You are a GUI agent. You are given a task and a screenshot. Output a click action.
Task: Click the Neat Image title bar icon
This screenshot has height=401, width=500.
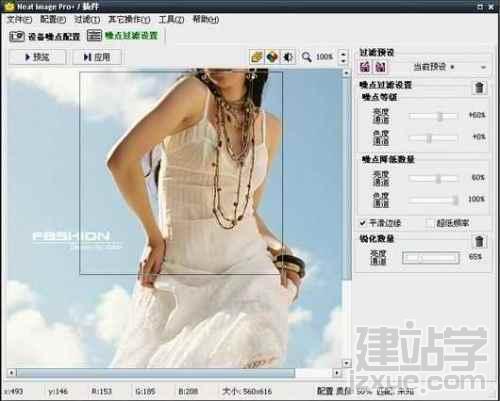click(x=9, y=6)
